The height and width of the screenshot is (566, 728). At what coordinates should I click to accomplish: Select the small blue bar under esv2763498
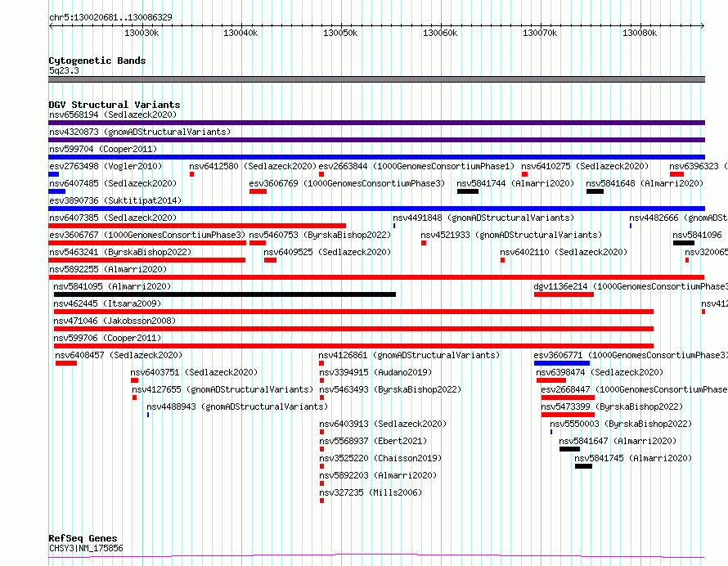[54, 174]
